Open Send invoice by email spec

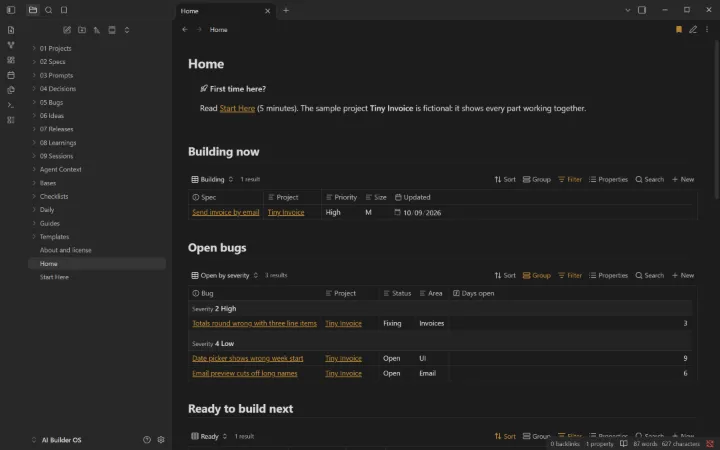225,212
